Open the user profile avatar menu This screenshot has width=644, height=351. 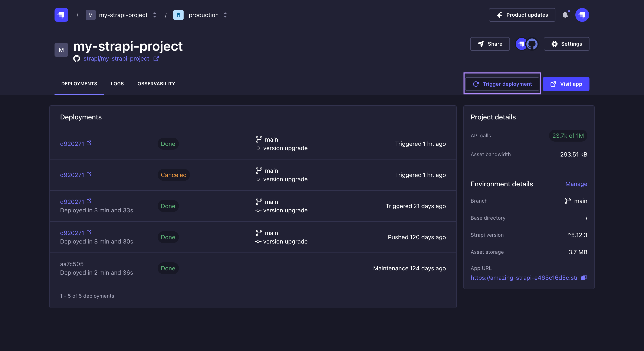(x=582, y=15)
